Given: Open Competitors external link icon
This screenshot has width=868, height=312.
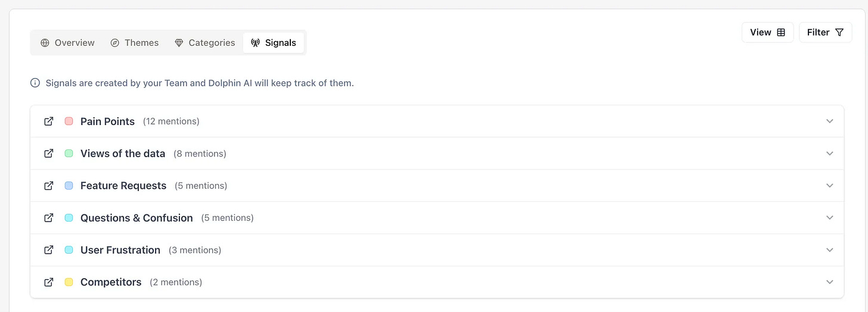Looking at the screenshot, I should tap(49, 282).
